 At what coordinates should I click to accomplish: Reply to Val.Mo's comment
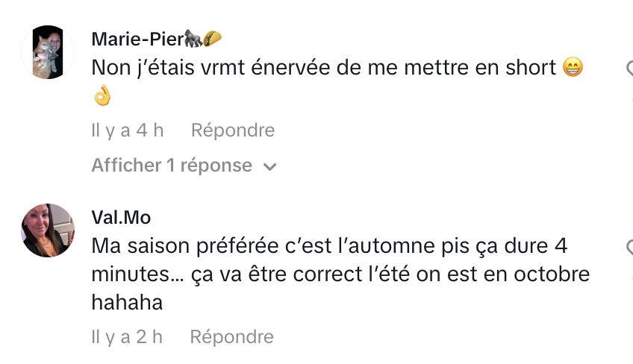click(x=232, y=337)
